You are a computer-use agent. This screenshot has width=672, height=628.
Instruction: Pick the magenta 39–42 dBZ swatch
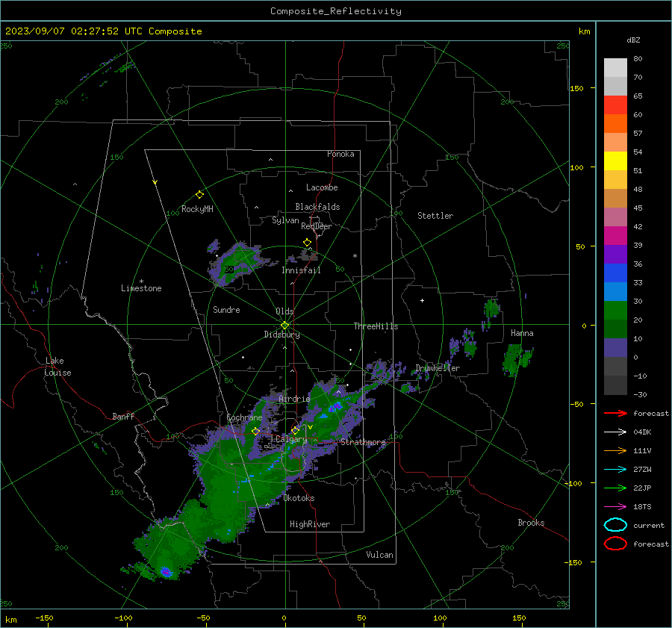pyautogui.click(x=615, y=235)
